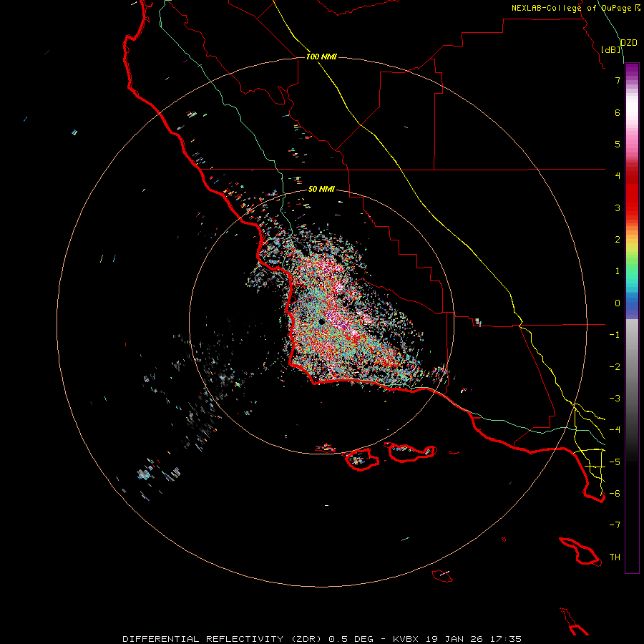Click the 17:35 timestamp in the caption
This screenshot has height=644, width=644.
(506, 639)
